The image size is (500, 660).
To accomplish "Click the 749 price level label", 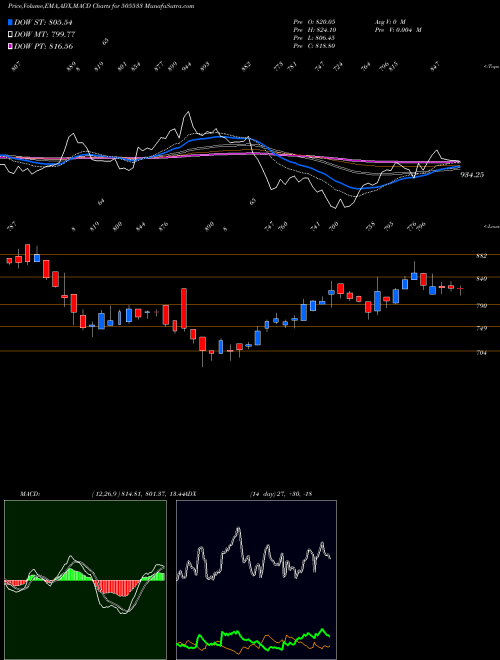I will tap(482, 328).
